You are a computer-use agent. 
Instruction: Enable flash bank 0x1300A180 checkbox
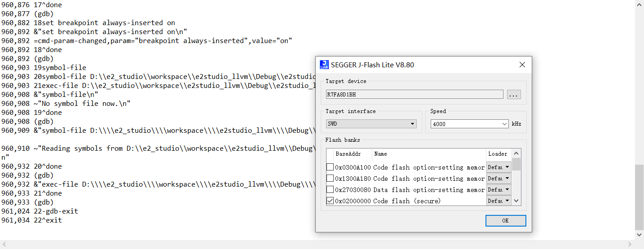point(330,178)
